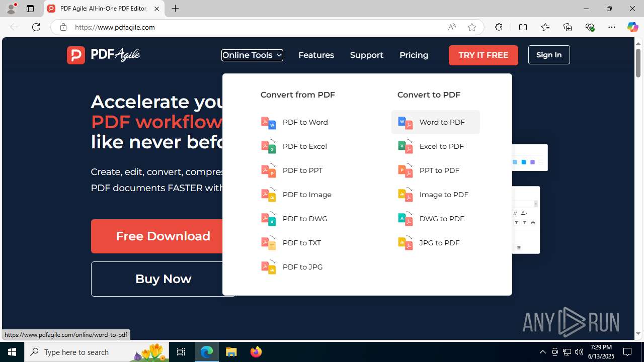The height and width of the screenshot is (362, 644).
Task: Open the Features menu
Action: coord(316,55)
